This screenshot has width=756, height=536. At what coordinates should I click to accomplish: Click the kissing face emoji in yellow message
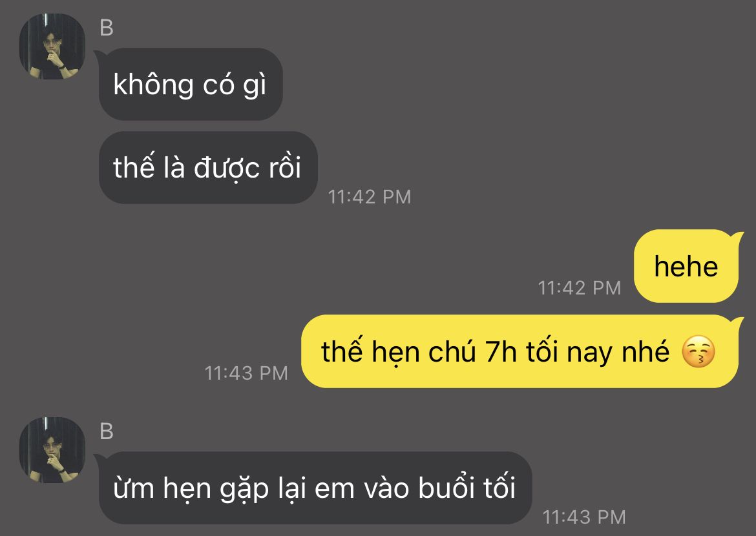click(x=698, y=352)
